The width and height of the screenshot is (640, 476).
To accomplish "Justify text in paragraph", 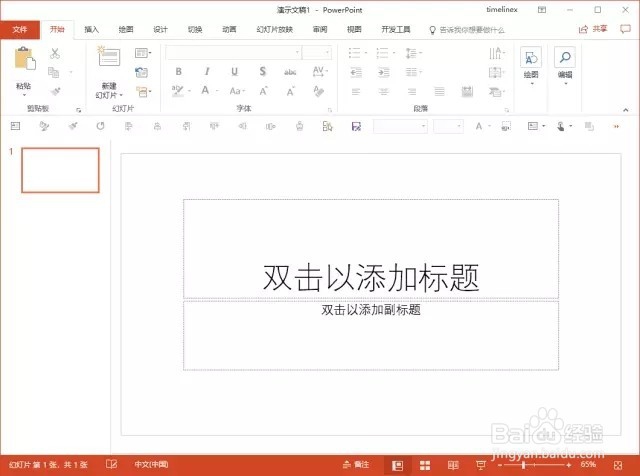I will tap(440, 91).
